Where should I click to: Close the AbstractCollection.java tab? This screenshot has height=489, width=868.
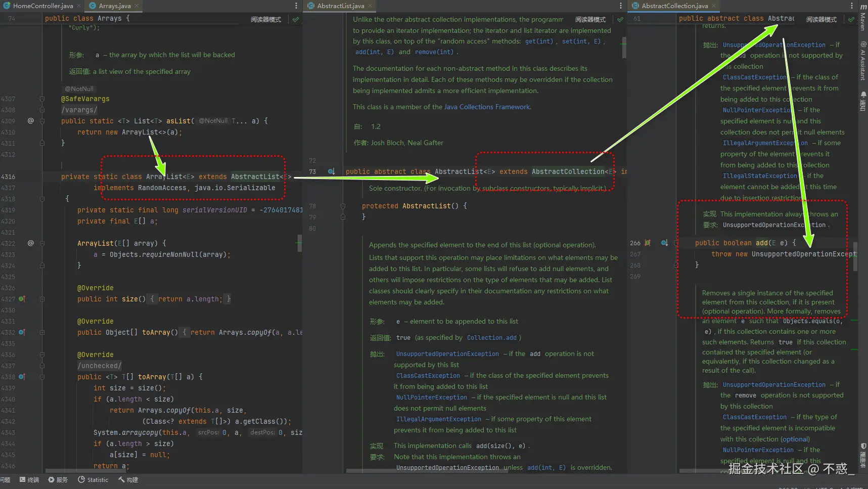(714, 6)
